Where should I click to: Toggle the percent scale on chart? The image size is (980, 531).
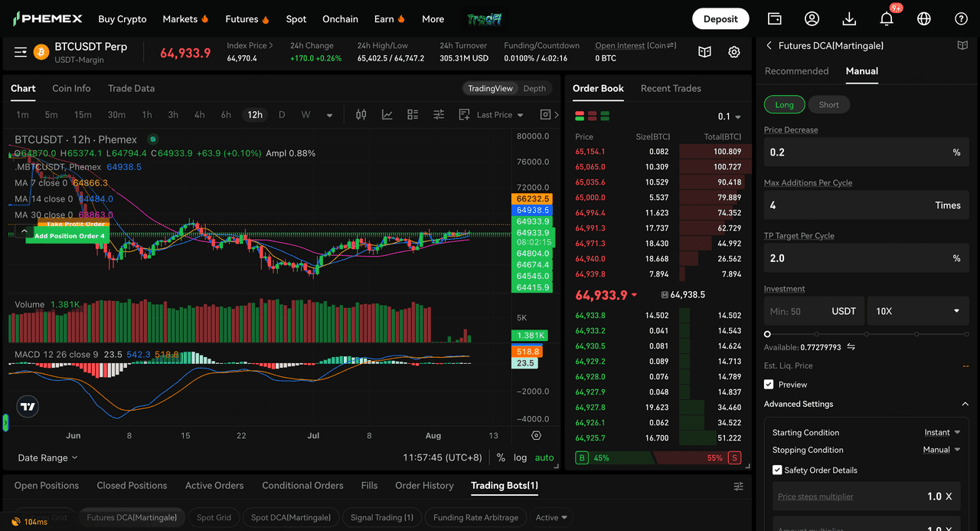[501, 457]
